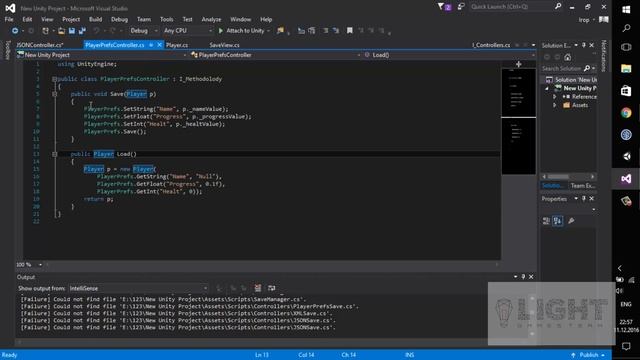
Task: Click the Output Clear All icon
Action: (x=258, y=288)
